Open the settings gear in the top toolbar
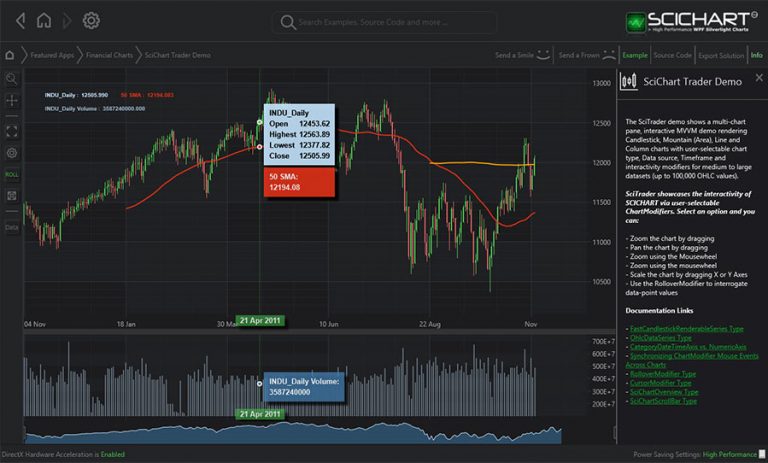The width and height of the screenshot is (768, 463). [x=91, y=21]
